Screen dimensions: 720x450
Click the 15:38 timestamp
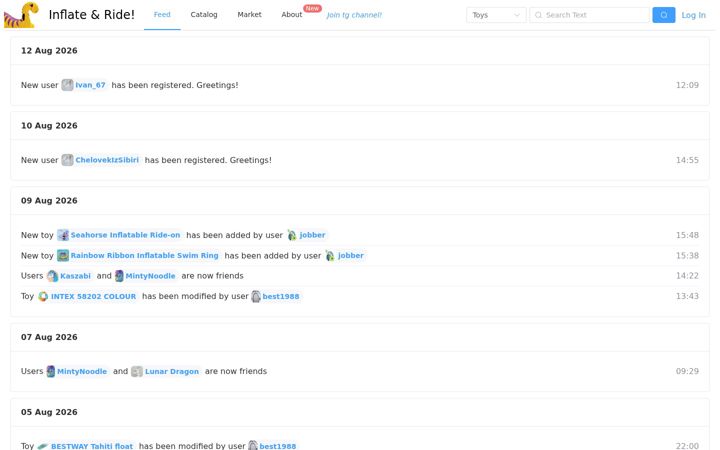[x=687, y=255]
